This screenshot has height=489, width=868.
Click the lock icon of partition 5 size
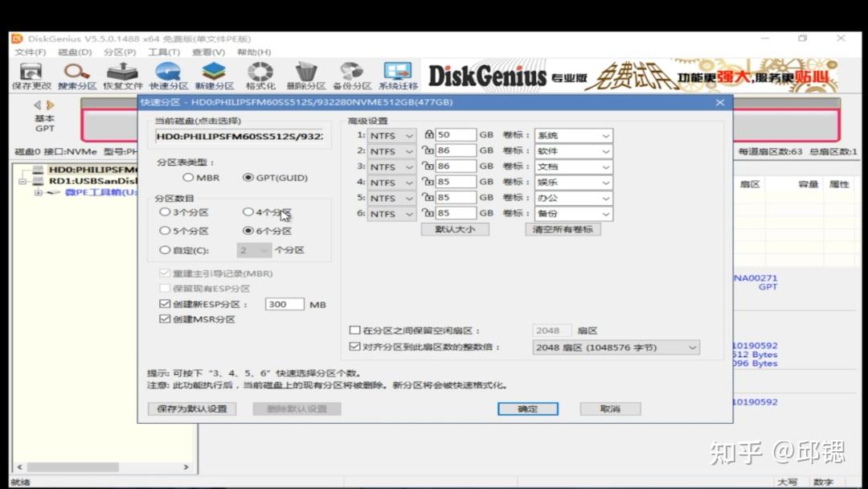tap(428, 197)
